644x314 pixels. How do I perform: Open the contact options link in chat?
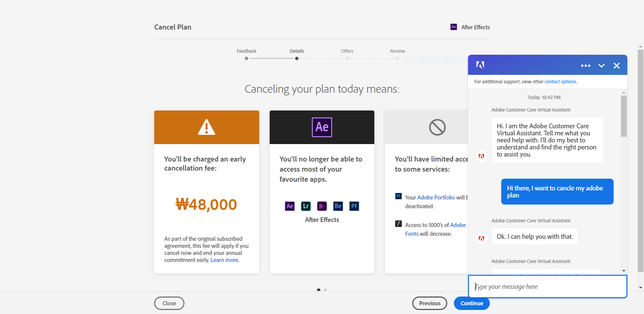point(560,82)
